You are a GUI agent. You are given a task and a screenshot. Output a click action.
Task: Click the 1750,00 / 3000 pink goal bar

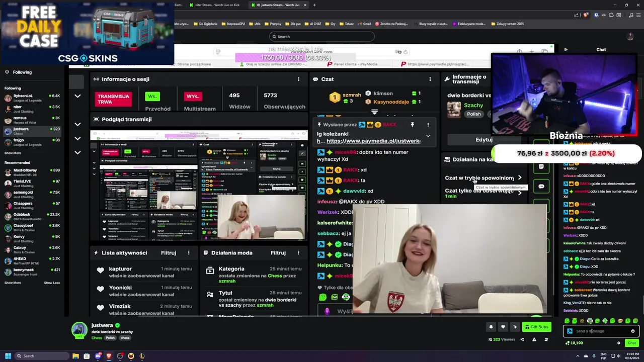tap(295, 58)
